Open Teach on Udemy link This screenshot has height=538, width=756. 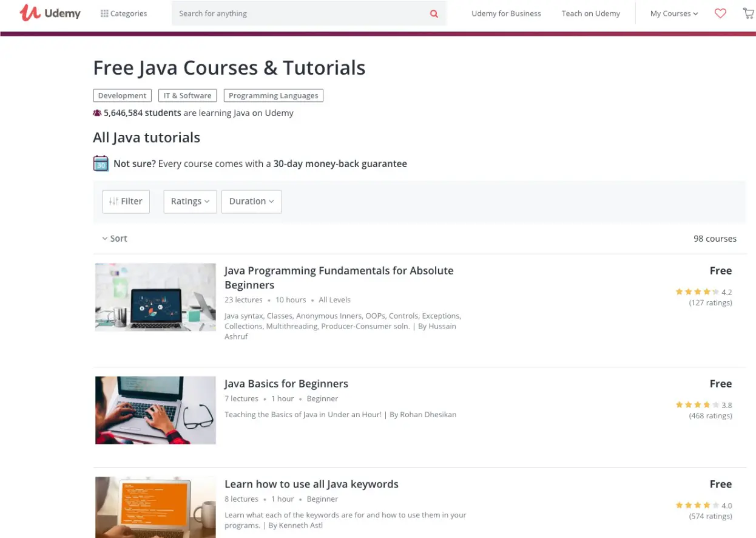click(x=590, y=13)
